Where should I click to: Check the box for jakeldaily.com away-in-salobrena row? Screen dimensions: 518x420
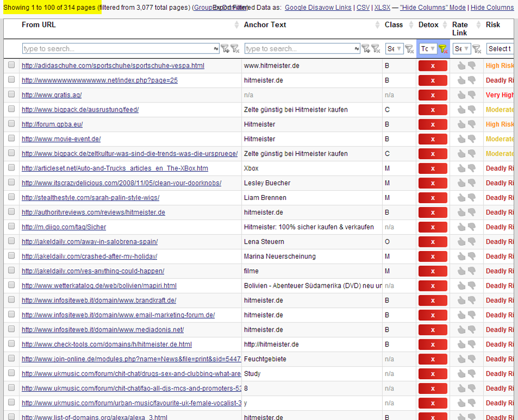[11, 241]
